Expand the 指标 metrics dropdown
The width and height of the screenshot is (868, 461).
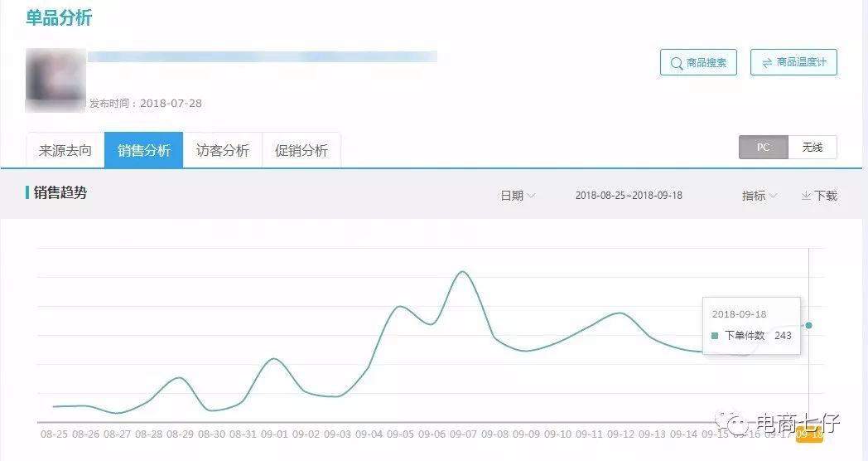(759, 196)
